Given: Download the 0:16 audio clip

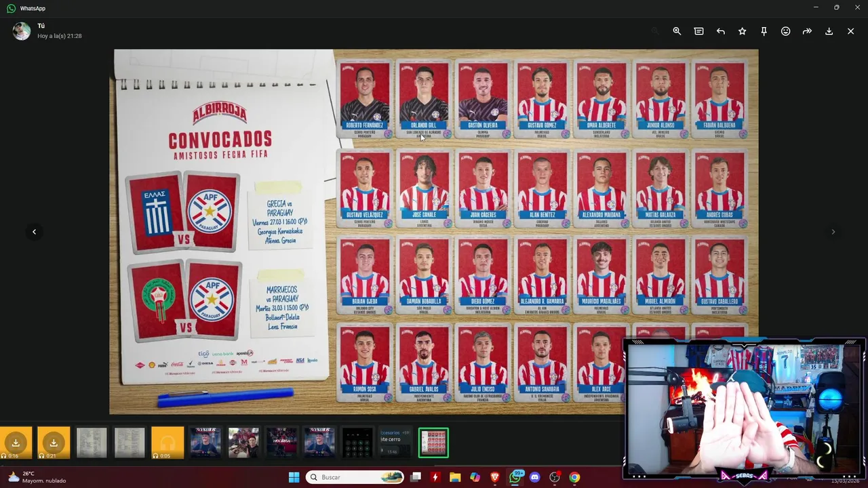Looking at the screenshot, I should (16, 443).
